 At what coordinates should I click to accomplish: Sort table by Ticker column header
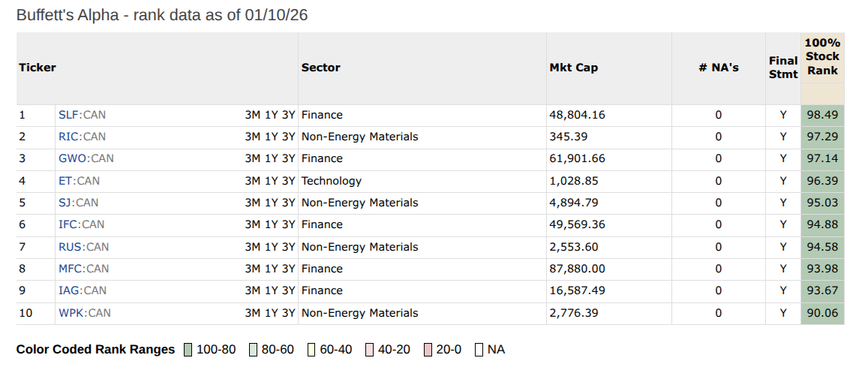[38, 68]
